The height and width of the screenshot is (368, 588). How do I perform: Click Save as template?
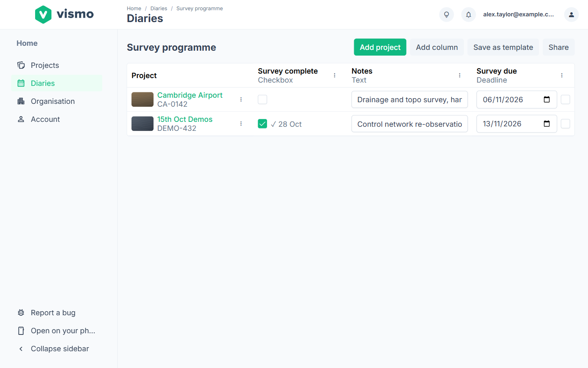click(x=503, y=47)
